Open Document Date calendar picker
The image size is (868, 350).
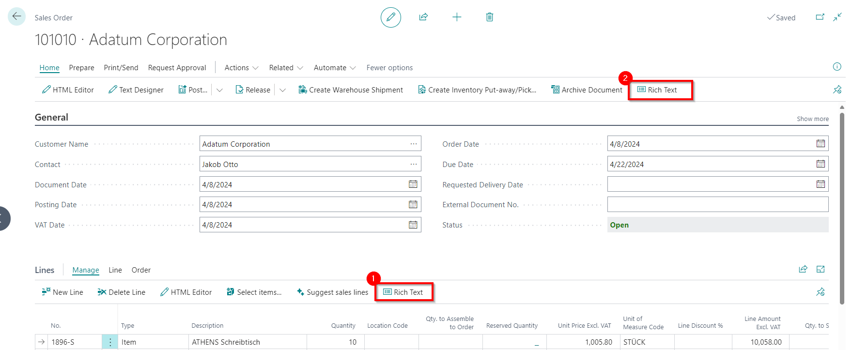tap(413, 184)
